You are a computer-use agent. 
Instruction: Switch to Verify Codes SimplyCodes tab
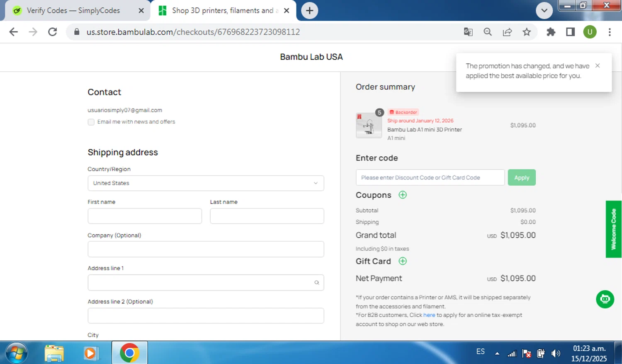(x=73, y=10)
